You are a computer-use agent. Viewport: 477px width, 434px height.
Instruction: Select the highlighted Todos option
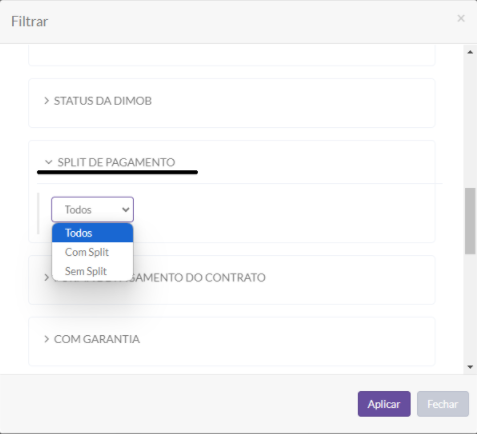tap(92, 233)
